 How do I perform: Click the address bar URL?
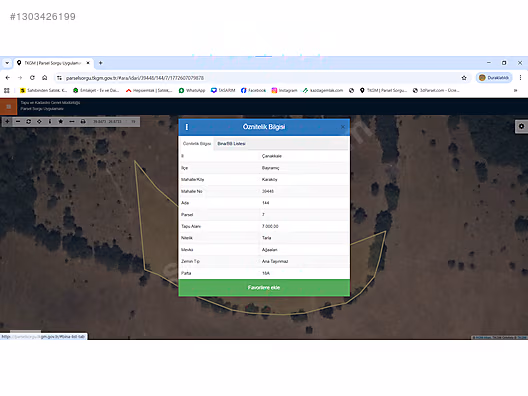(x=135, y=78)
